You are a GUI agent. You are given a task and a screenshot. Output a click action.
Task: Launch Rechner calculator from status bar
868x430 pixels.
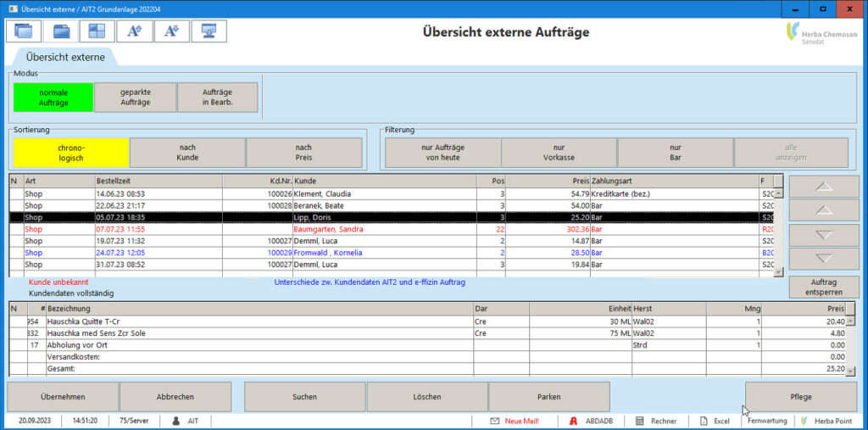(656, 422)
